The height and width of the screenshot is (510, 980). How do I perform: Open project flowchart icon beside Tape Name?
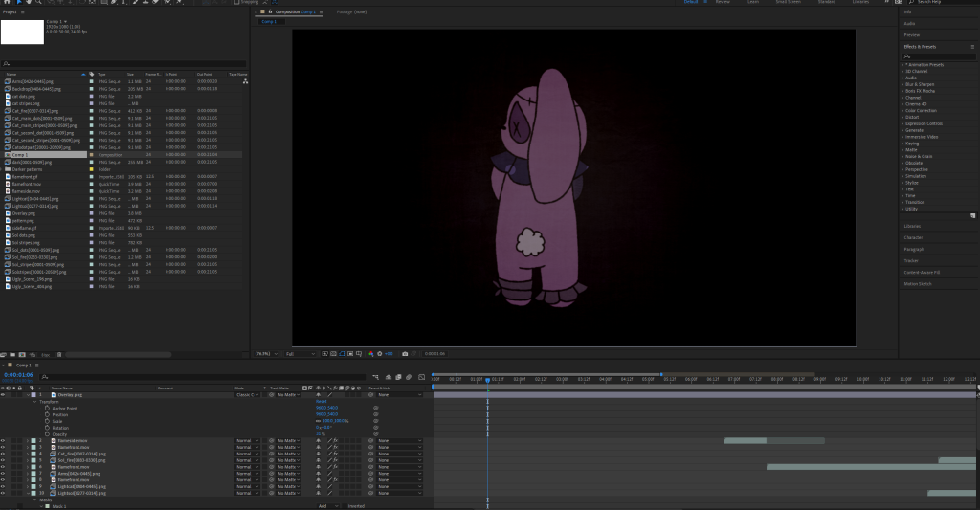245,81
